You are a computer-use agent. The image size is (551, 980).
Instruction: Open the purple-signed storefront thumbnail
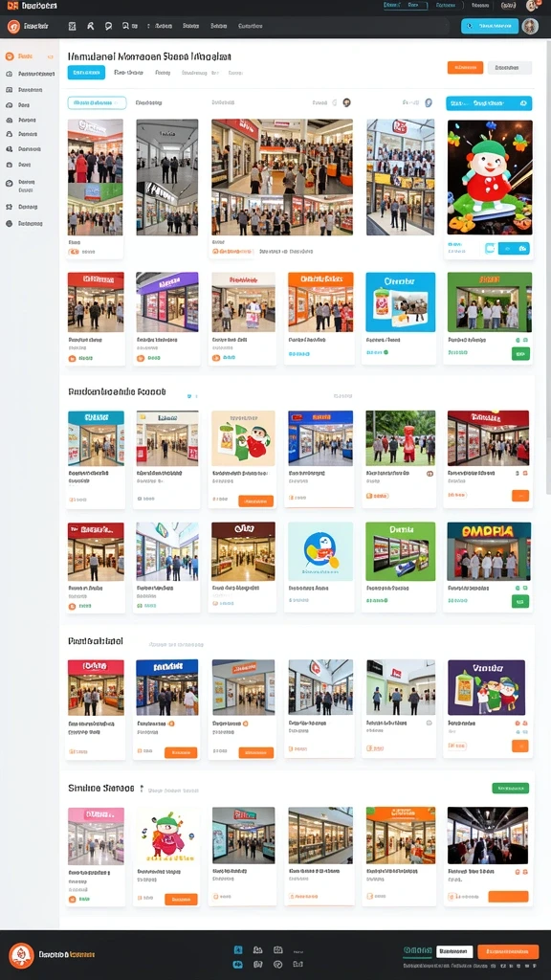coord(166,301)
